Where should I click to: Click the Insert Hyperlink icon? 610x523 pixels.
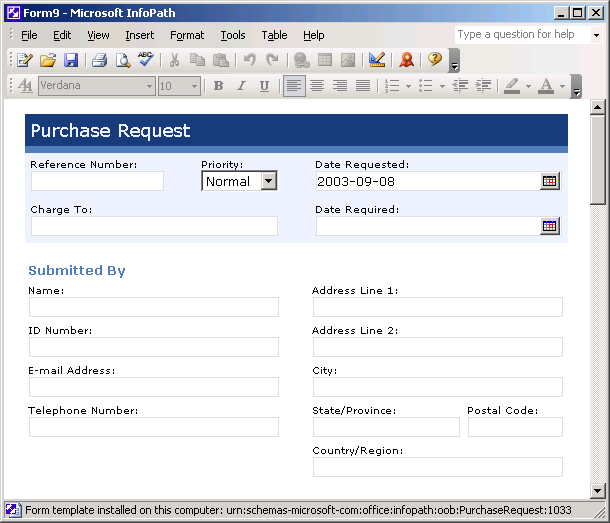(x=301, y=60)
